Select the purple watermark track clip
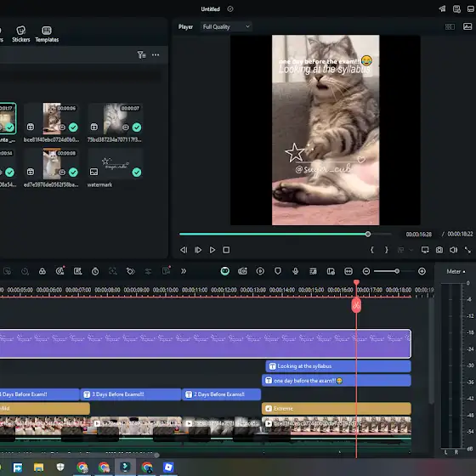The image size is (476, 476). (205, 343)
